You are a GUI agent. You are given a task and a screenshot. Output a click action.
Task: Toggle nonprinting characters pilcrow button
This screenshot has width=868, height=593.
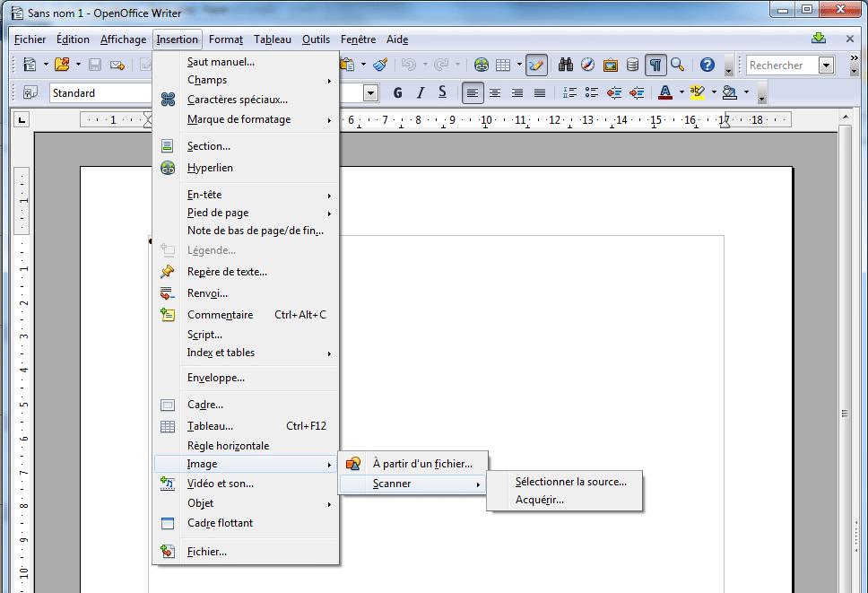[656, 65]
